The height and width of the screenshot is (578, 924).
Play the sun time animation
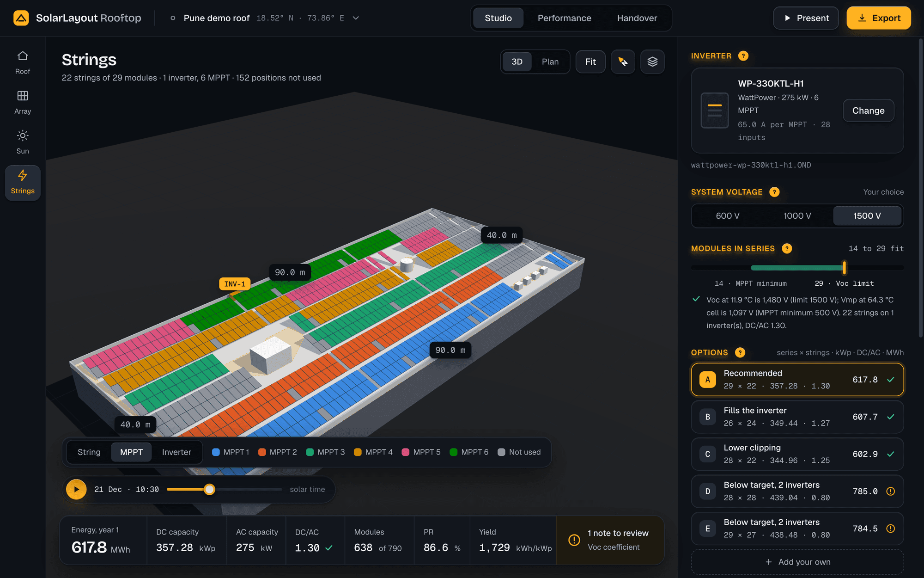click(76, 489)
